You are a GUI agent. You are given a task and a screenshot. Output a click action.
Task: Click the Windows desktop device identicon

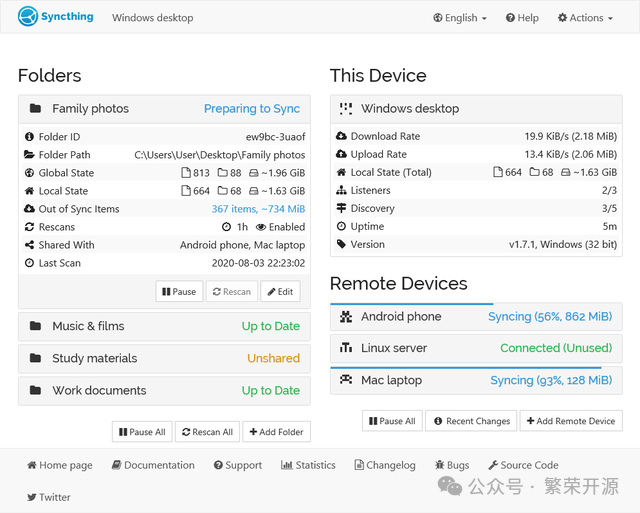pos(346,108)
